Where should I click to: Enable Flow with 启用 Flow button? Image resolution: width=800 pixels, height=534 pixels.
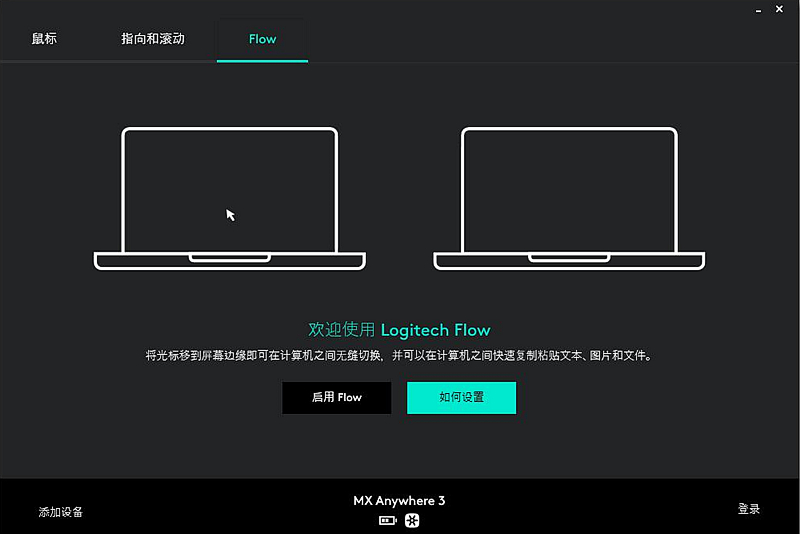click(x=337, y=397)
